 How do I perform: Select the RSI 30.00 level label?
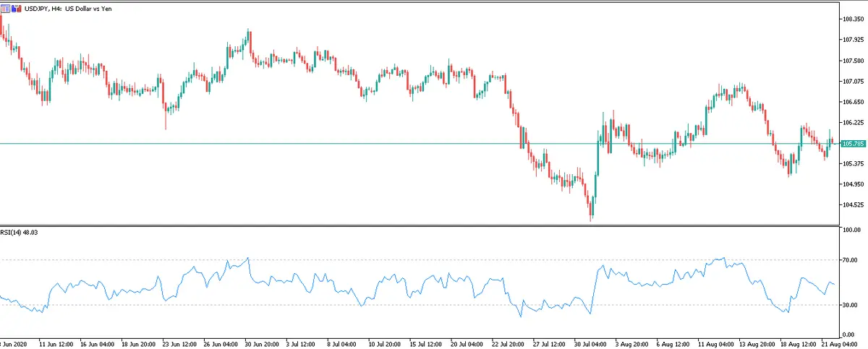[852, 306]
